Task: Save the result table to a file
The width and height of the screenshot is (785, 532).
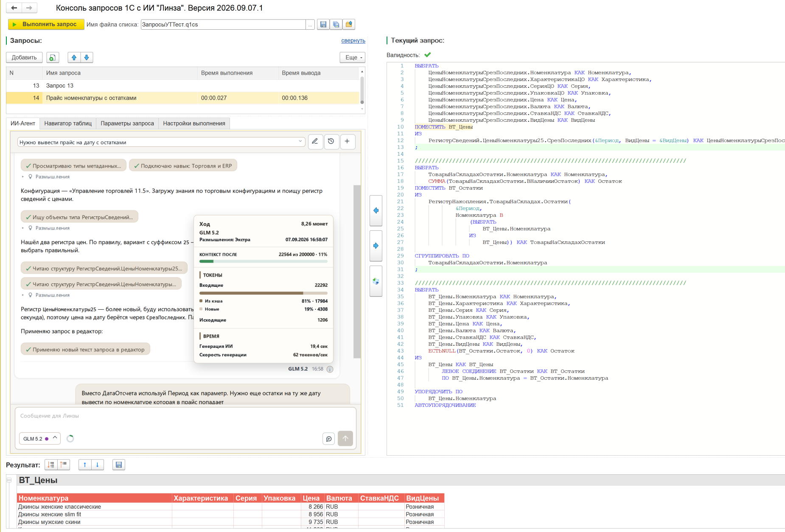Action: click(x=119, y=465)
